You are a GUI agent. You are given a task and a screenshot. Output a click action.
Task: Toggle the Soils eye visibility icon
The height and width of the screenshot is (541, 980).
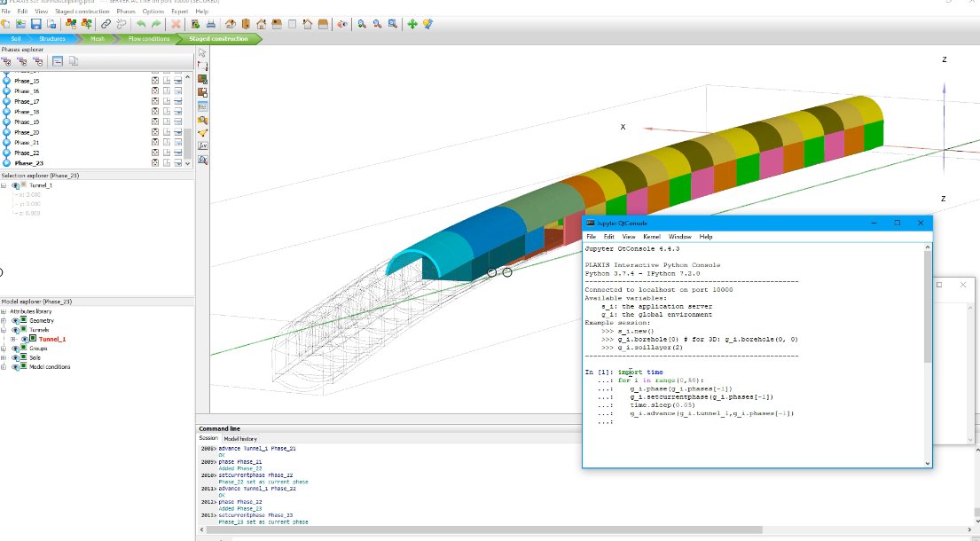coord(16,358)
